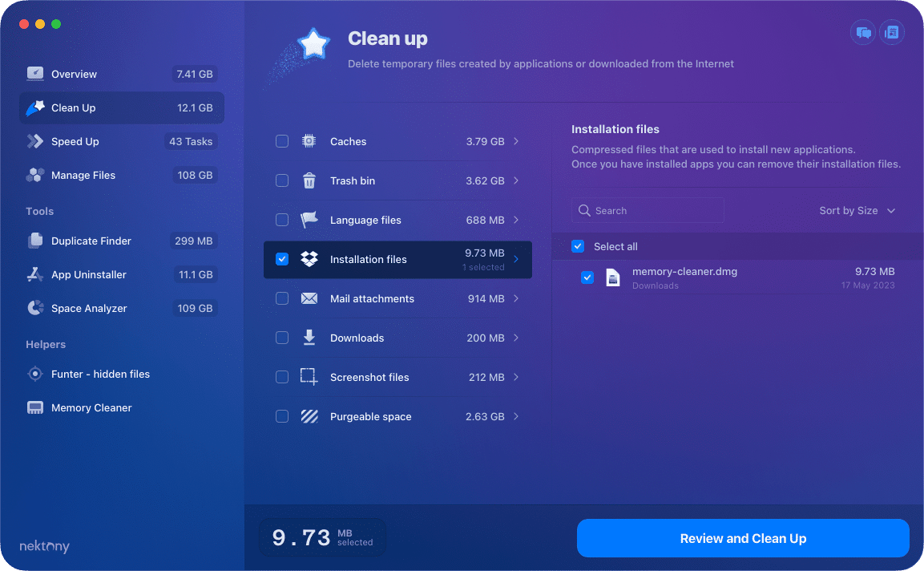The height and width of the screenshot is (571, 924).
Task: Click the Memory Cleaner chip icon
Action: coord(34,407)
